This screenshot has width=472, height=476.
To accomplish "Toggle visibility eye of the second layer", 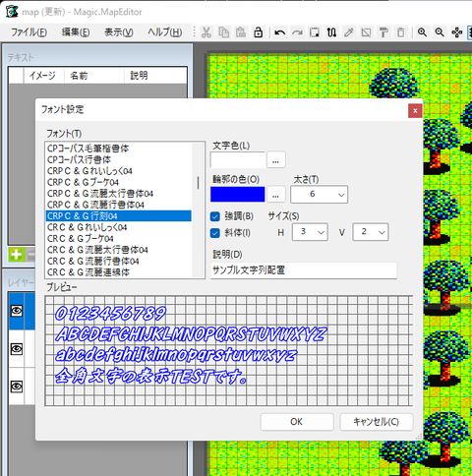I will [x=17, y=349].
